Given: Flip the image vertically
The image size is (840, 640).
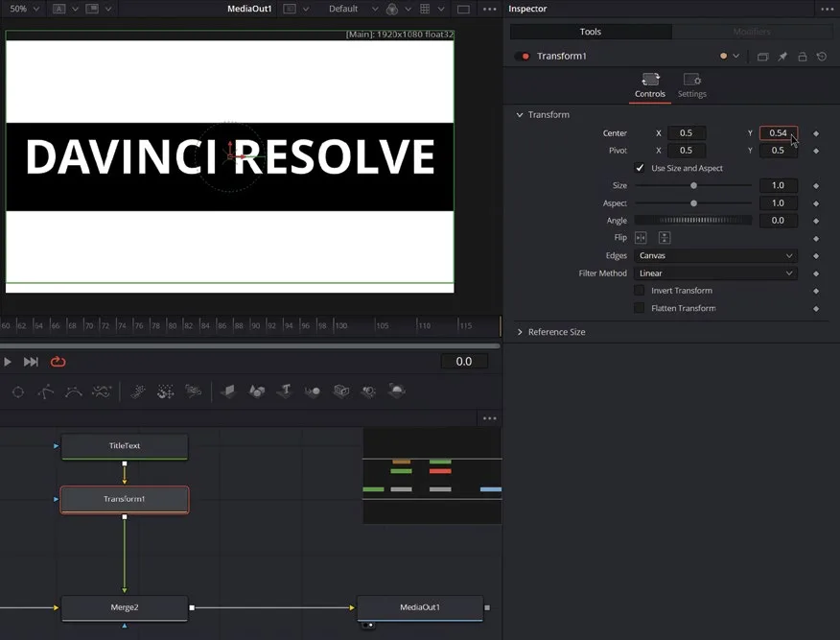Looking at the screenshot, I should [665, 238].
